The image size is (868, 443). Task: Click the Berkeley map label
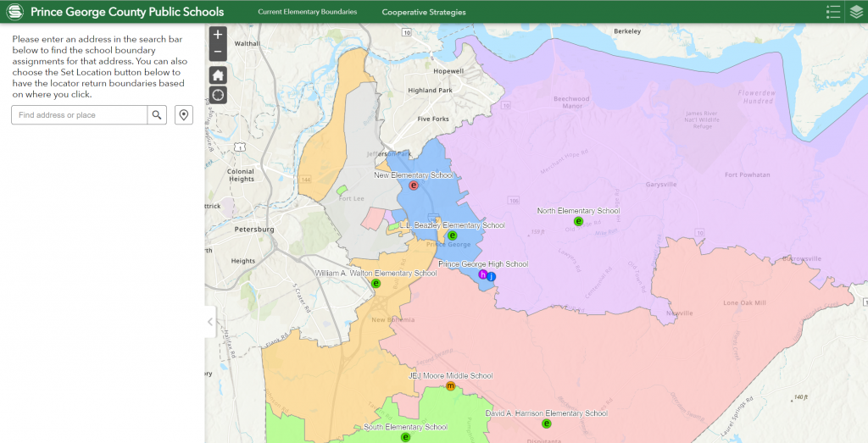coord(627,31)
